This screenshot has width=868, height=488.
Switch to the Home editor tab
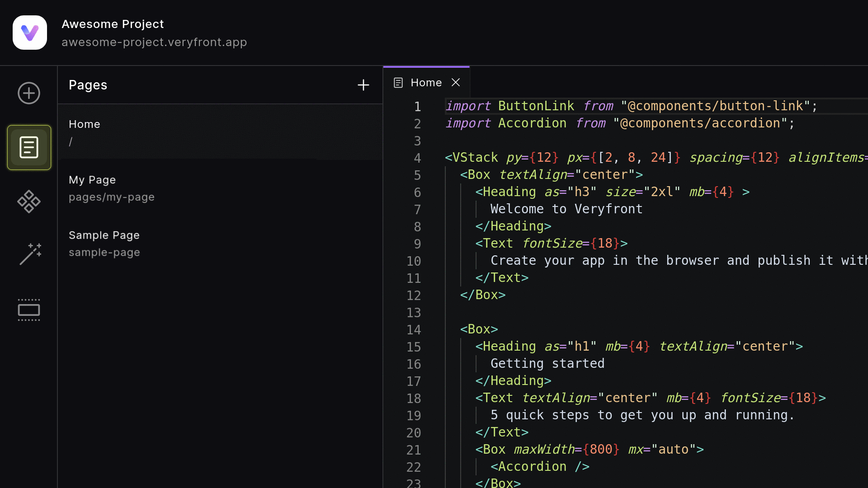coord(426,83)
